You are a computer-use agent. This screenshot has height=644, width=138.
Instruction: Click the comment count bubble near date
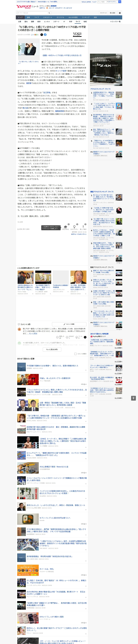point(32,35)
